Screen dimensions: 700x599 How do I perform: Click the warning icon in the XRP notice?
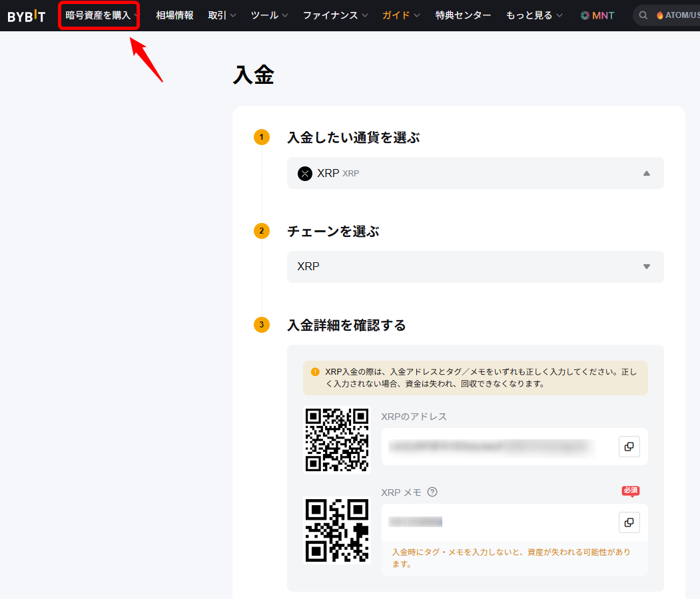click(x=315, y=372)
